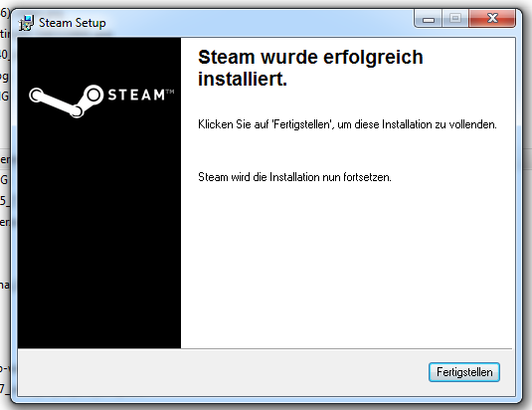Click the grey footer bar left of Fertigstellen
The width and height of the screenshot is (532, 410).
click(x=222, y=372)
